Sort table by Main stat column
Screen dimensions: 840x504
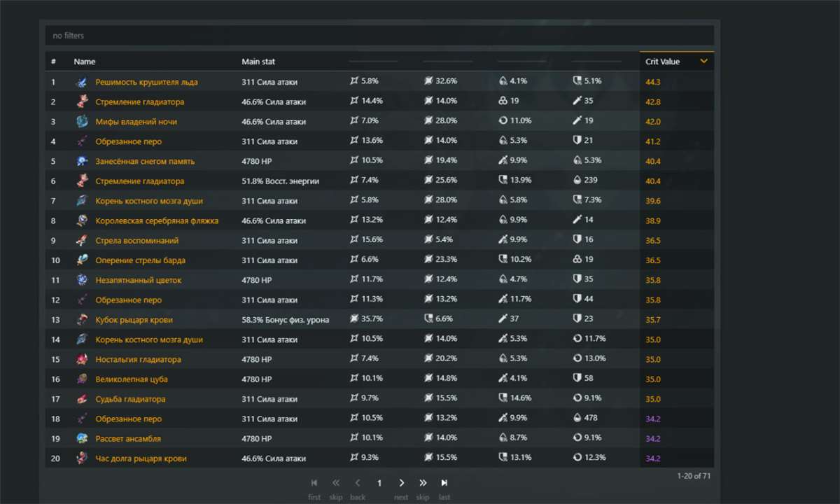coord(258,62)
